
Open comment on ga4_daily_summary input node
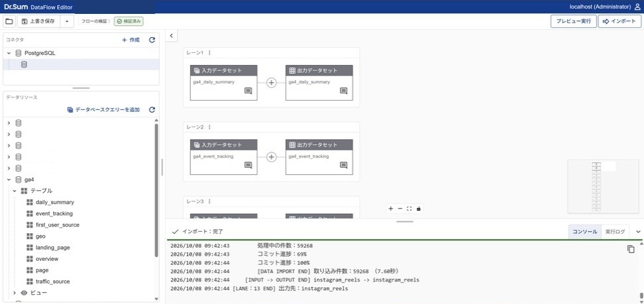248,91
